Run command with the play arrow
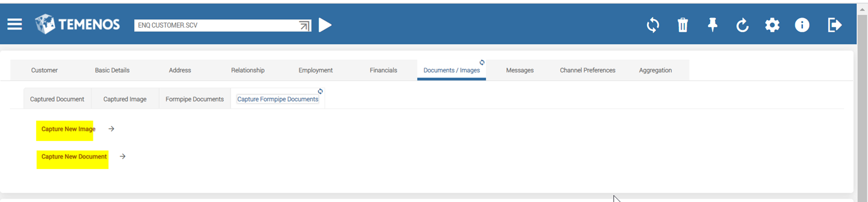 [x=325, y=25]
